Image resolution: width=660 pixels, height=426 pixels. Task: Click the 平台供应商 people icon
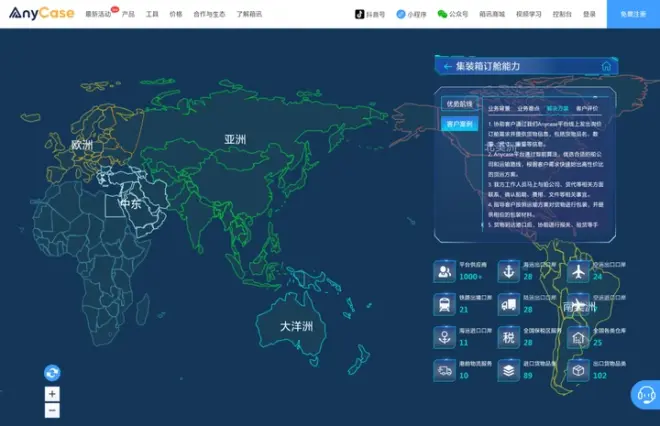(x=444, y=271)
